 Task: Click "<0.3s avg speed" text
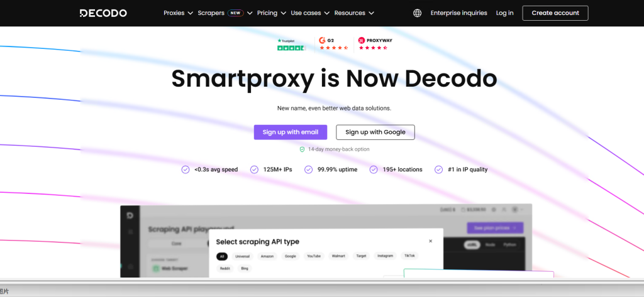coord(216,170)
